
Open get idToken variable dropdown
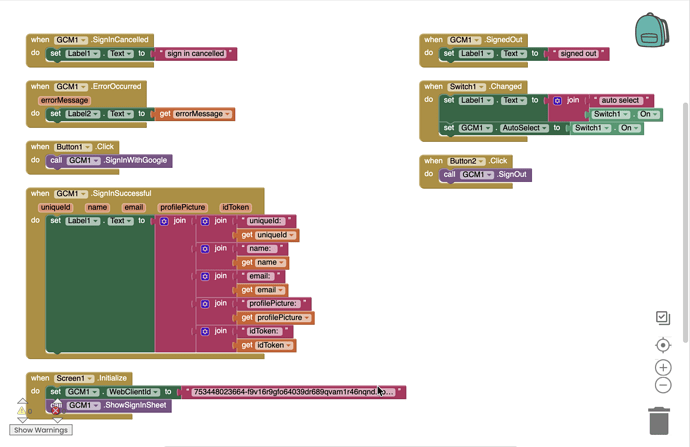(x=274, y=345)
